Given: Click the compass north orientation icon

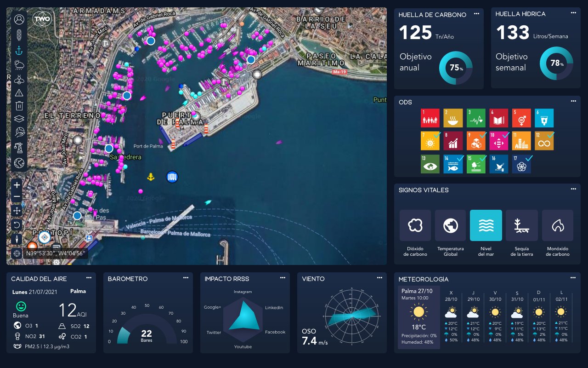Looking at the screenshot, I should (x=17, y=239).
